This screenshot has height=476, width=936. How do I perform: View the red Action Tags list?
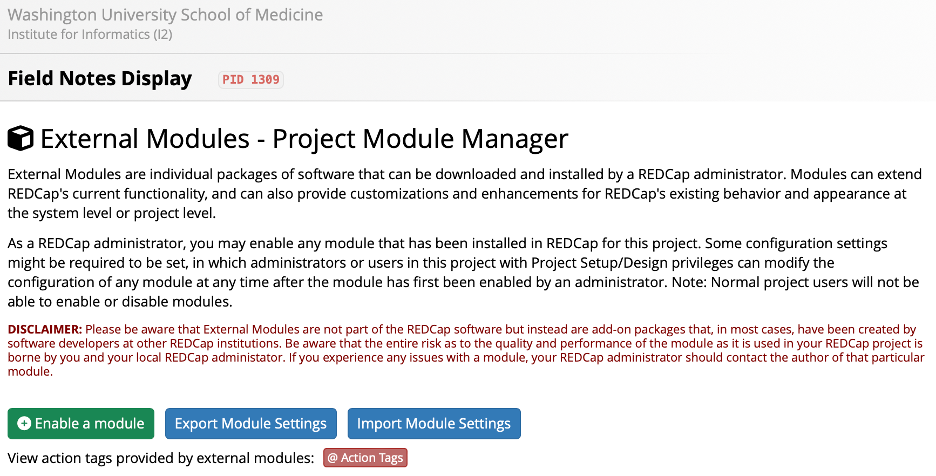tap(365, 458)
